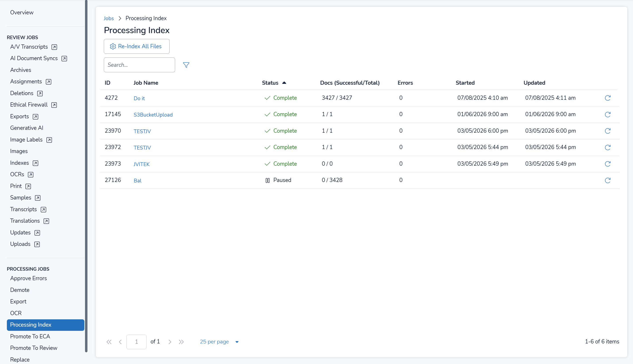The width and height of the screenshot is (633, 364).
Task: Open A/V Transcripts external link icon
Action: (54, 47)
